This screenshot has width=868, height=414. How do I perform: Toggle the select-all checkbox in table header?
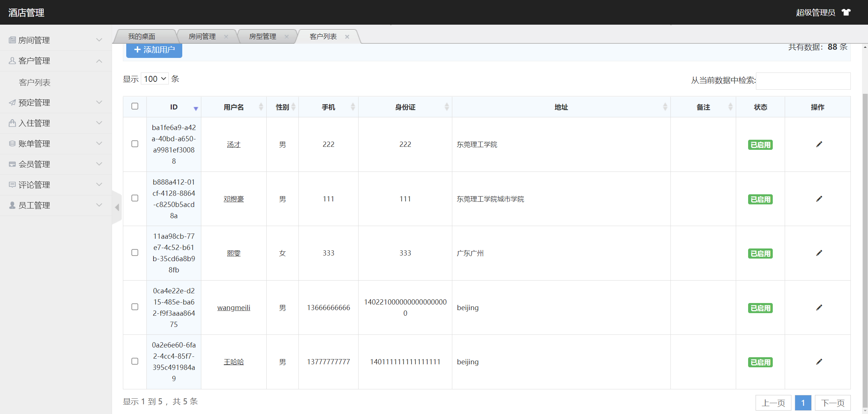coord(134,106)
